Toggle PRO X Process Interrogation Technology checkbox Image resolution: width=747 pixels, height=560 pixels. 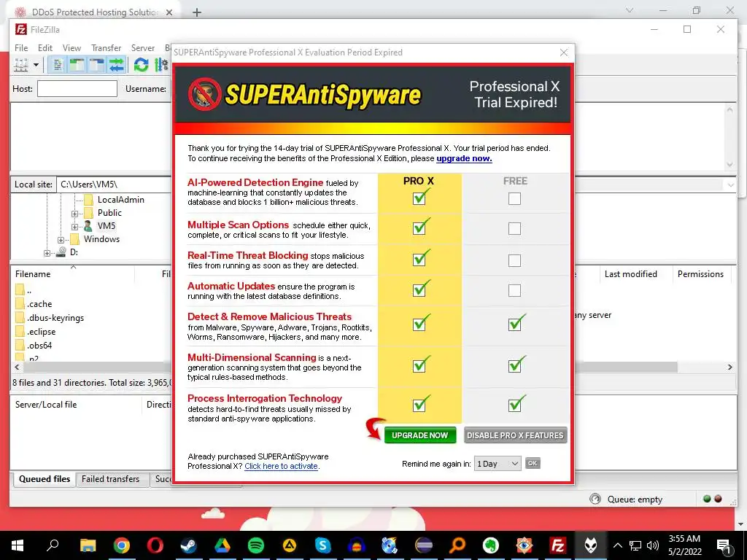[x=419, y=405]
